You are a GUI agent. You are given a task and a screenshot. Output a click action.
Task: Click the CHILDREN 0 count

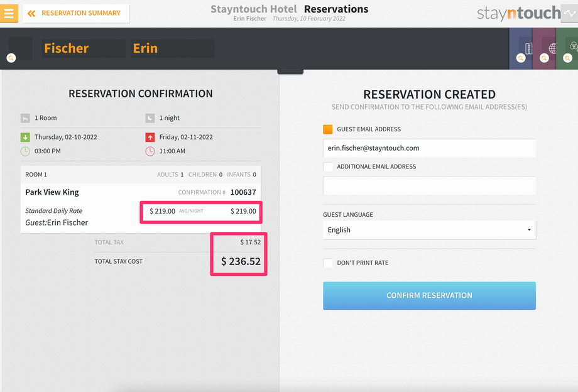click(205, 175)
